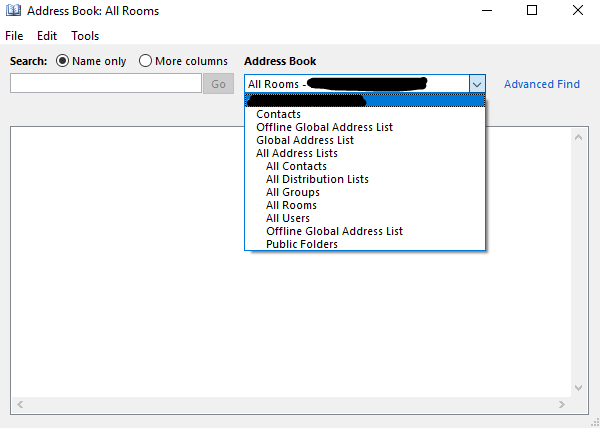
Task: Click the vertical scrollbar up arrow
Action: pyautogui.click(x=578, y=137)
